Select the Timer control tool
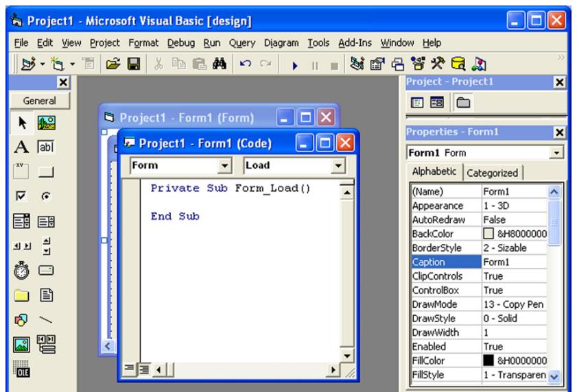This screenshot has width=577, height=392. [x=22, y=271]
